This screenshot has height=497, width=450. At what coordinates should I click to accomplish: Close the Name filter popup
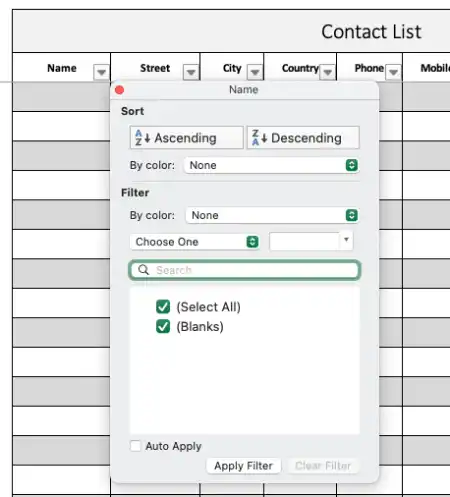pos(119,90)
